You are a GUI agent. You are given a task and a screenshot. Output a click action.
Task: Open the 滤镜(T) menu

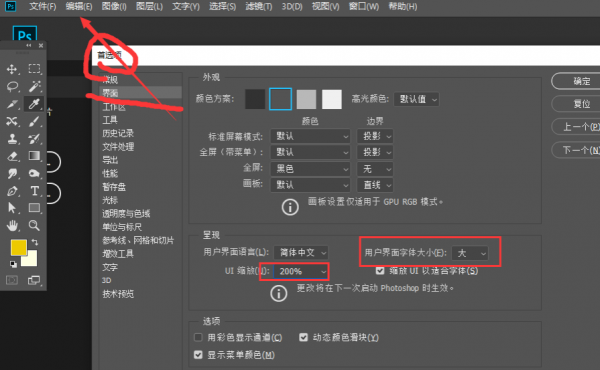[x=259, y=7]
